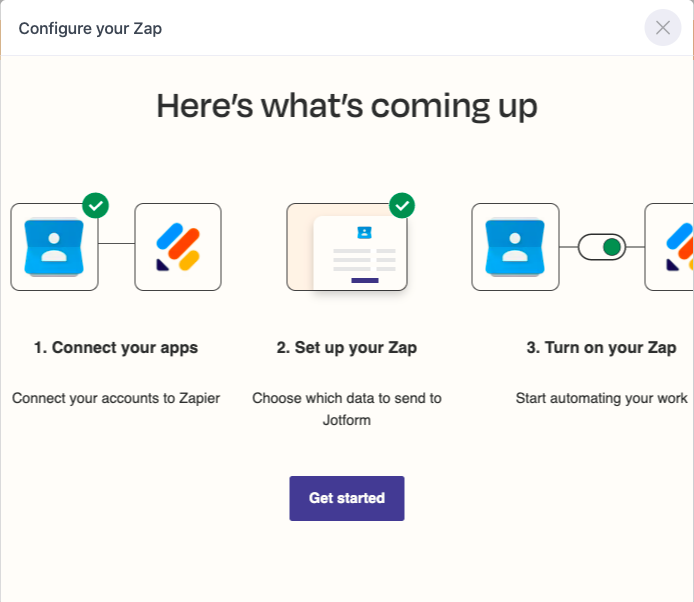The width and height of the screenshot is (694, 602).
Task: Select the "2. Set up your Zap" step label
Action: tap(347, 348)
